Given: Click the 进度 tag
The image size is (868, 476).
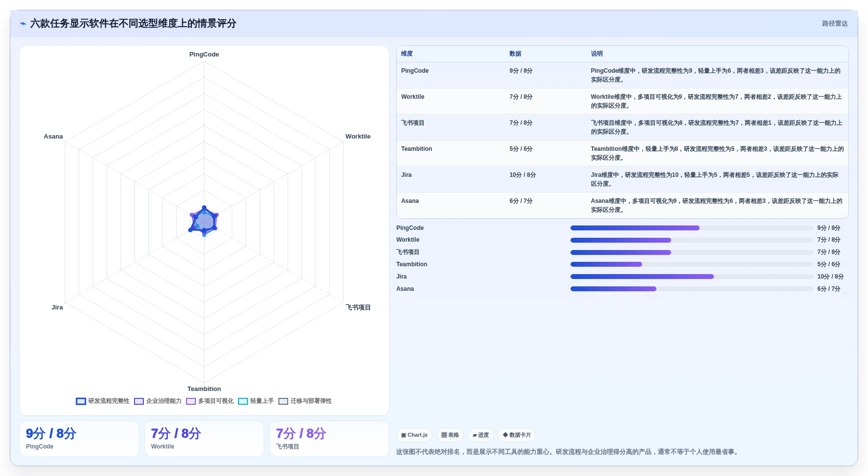Looking at the screenshot, I should click(481, 435).
